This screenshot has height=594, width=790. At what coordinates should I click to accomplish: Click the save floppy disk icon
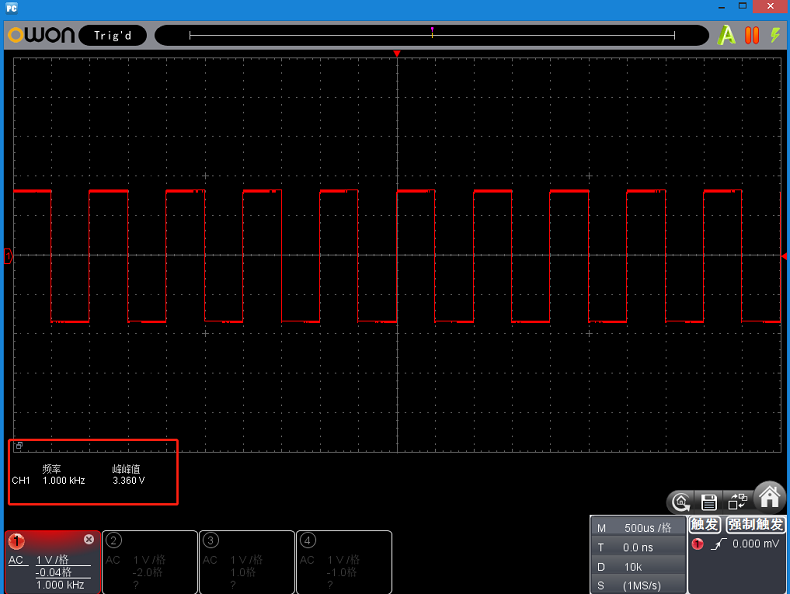pyautogui.click(x=709, y=502)
